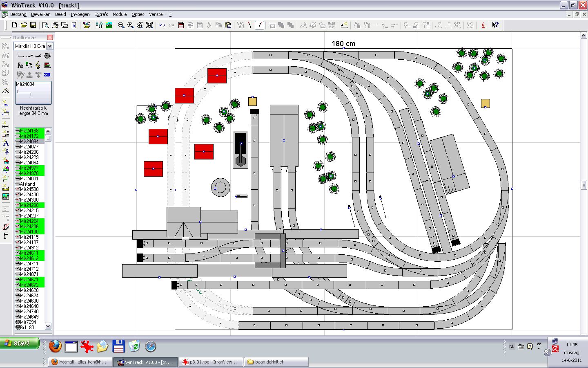This screenshot has height=368, width=588.
Task: Click the Windows start button
Action: [x=20, y=343]
